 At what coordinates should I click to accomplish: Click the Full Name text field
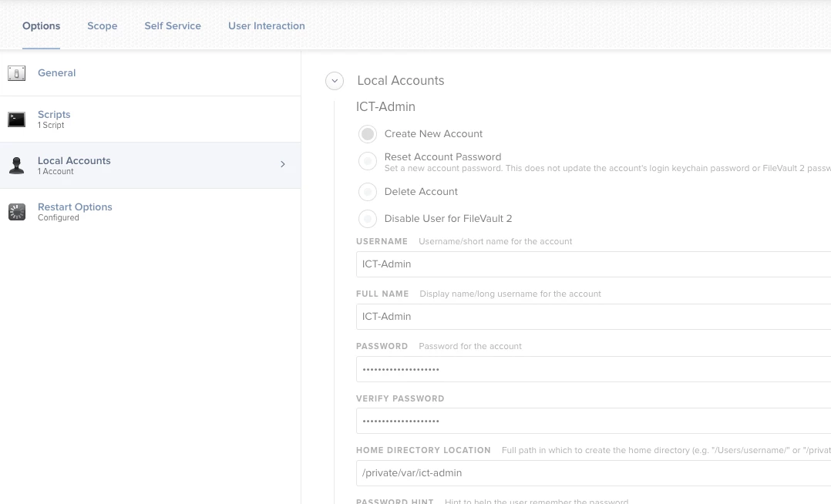pyautogui.click(x=592, y=317)
